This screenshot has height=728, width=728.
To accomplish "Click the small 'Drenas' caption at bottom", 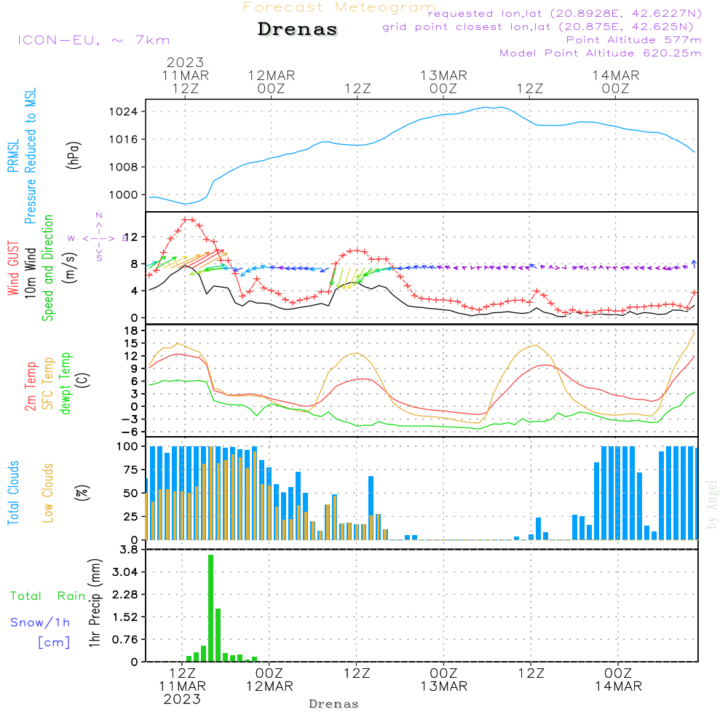I will pyautogui.click(x=334, y=704).
